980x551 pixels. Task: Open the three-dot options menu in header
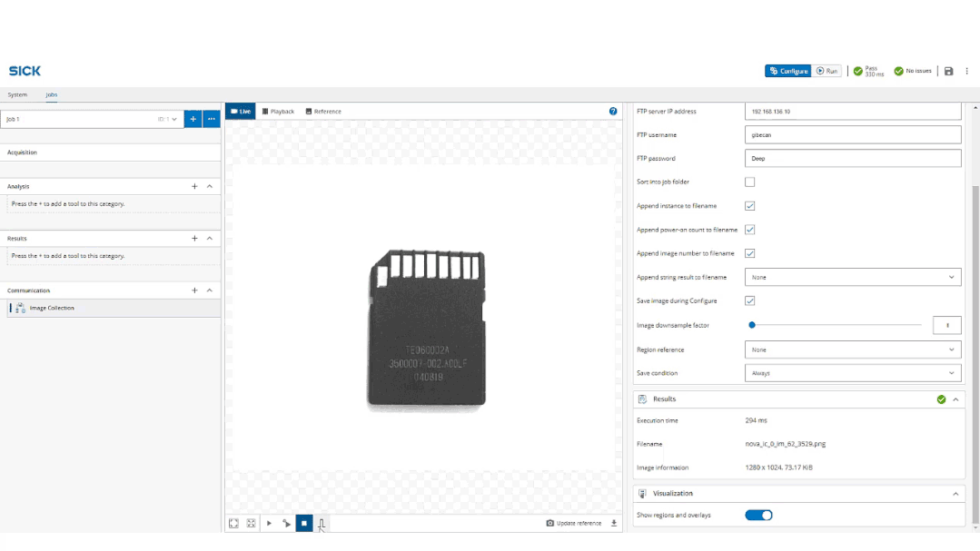[966, 71]
